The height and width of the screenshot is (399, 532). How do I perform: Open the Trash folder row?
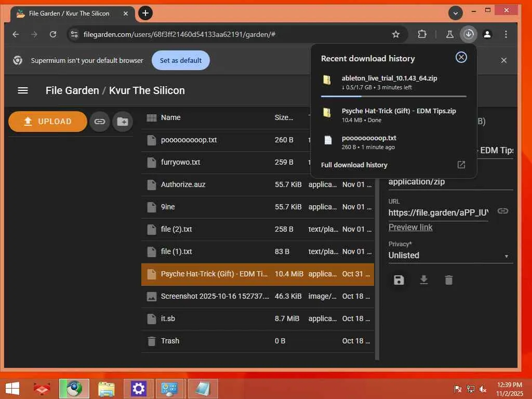click(258, 341)
